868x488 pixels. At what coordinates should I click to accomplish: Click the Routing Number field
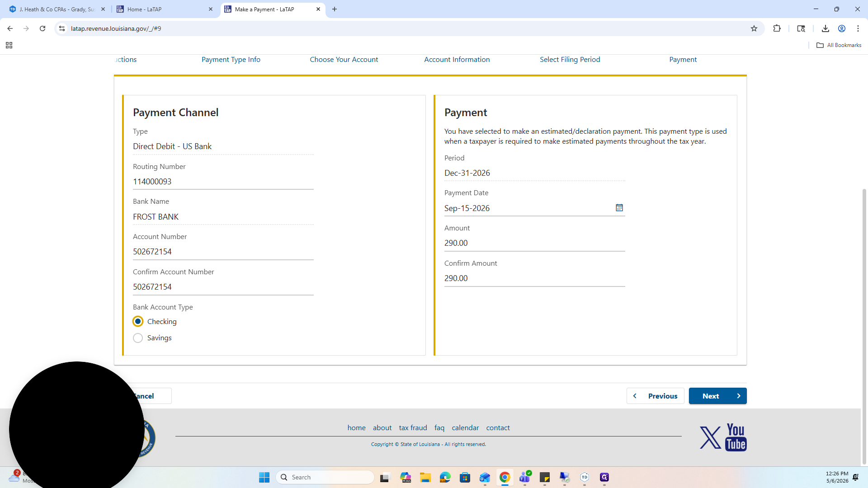pos(223,182)
